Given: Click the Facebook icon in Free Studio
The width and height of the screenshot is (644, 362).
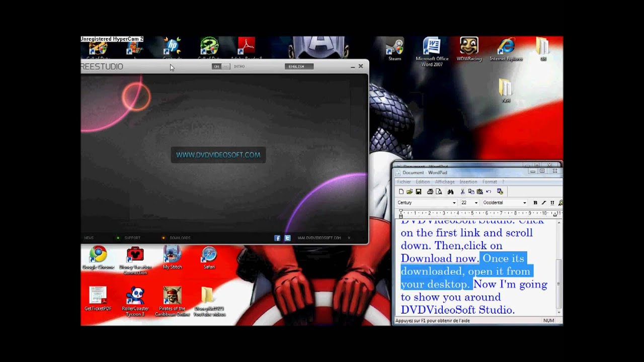Looking at the screenshot, I should click(277, 238).
